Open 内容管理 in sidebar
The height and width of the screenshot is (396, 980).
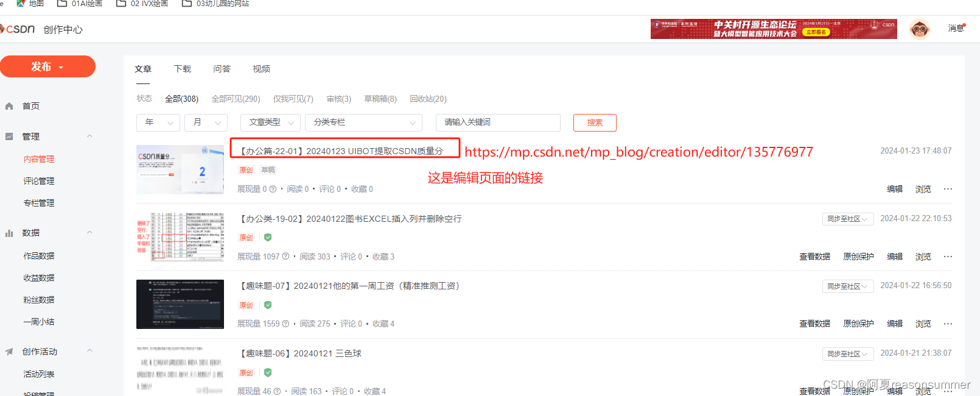(39, 159)
